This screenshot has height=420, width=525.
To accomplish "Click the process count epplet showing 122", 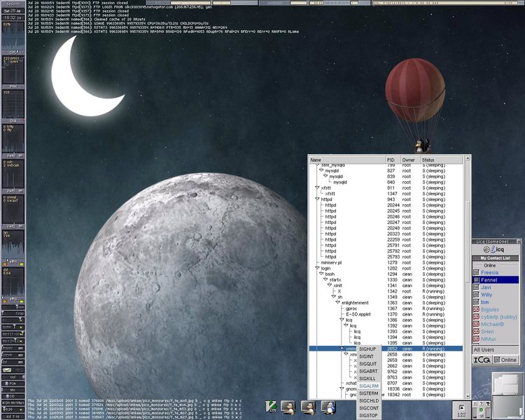I will coord(461,410).
